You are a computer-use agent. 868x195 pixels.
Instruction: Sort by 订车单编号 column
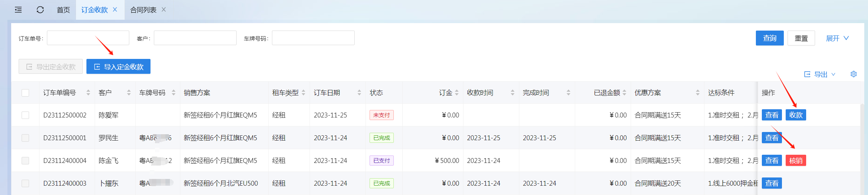click(x=88, y=92)
